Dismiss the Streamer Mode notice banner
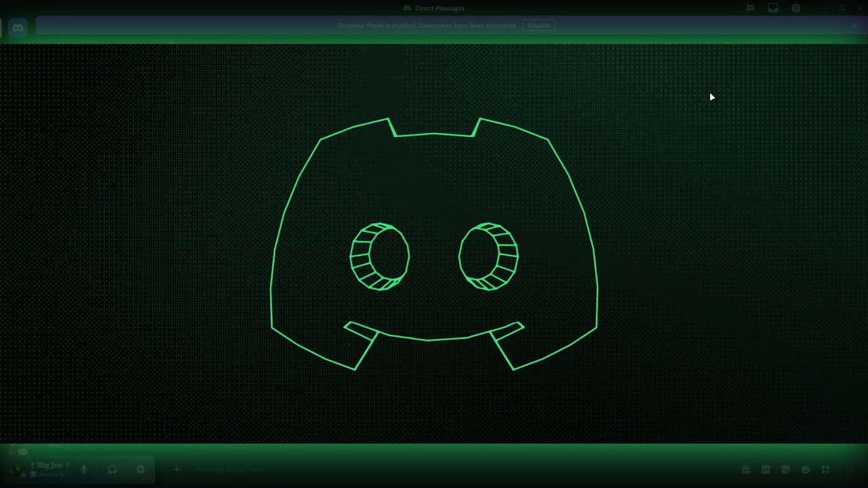The image size is (868, 488). coord(854,26)
